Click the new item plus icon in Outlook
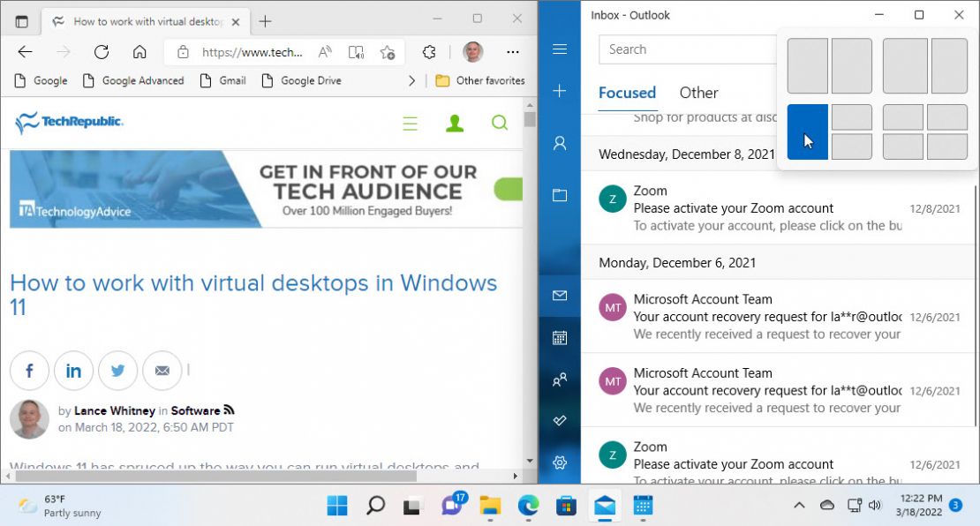This screenshot has height=526, width=980. [560, 89]
